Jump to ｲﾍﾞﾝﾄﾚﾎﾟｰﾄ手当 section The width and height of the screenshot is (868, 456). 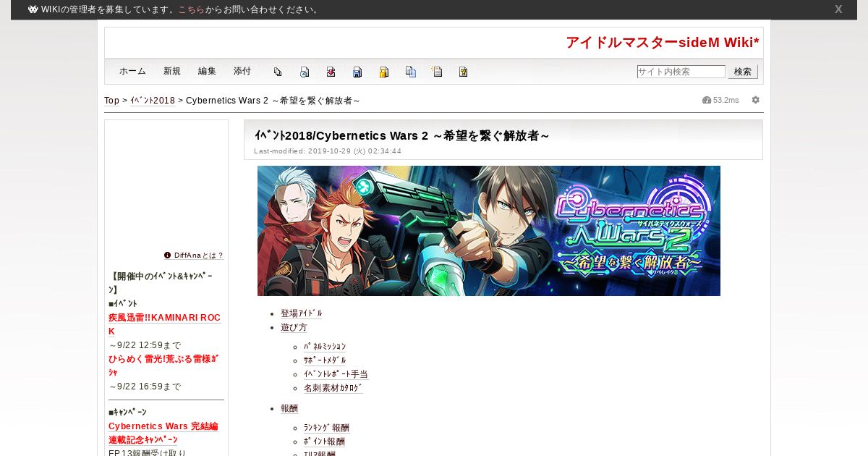[x=336, y=374]
